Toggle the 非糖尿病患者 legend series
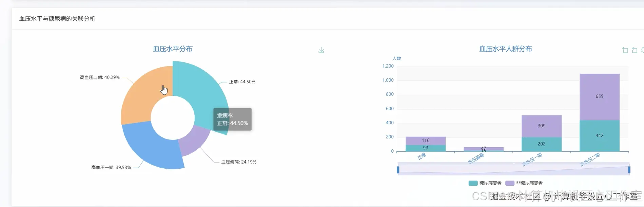The image size is (644, 207). (510, 183)
